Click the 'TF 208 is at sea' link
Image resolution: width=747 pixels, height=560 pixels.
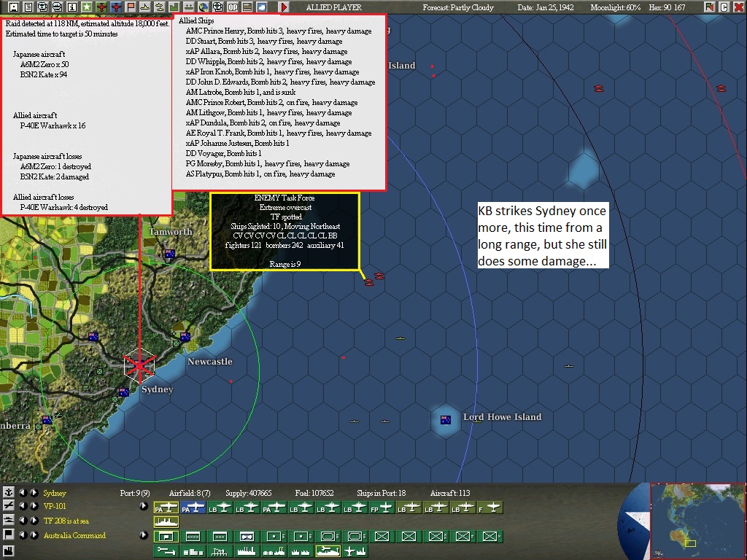pos(66,521)
